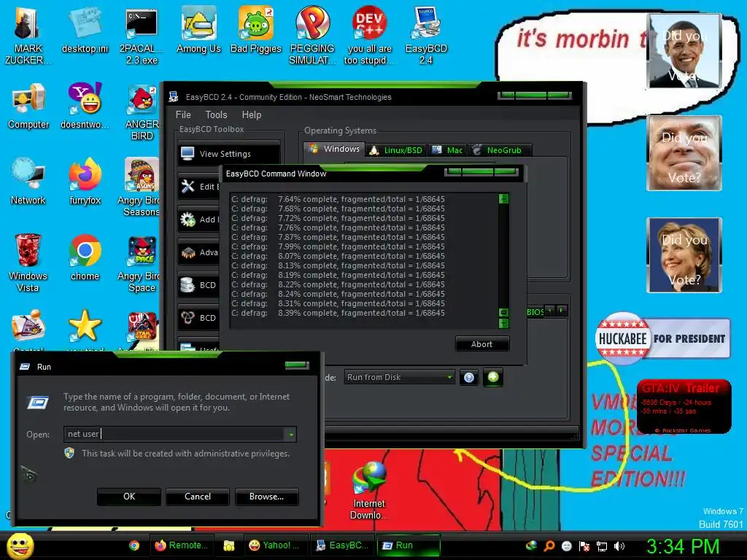Viewport: 747px width, 560px height.
Task: Click Abort in the EasyBCD Command Window
Action: coord(481,344)
